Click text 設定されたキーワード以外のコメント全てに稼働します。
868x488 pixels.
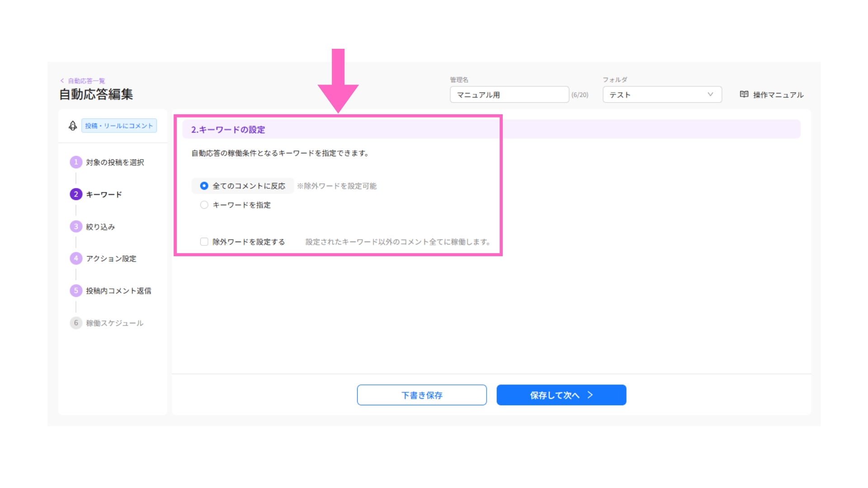click(398, 242)
